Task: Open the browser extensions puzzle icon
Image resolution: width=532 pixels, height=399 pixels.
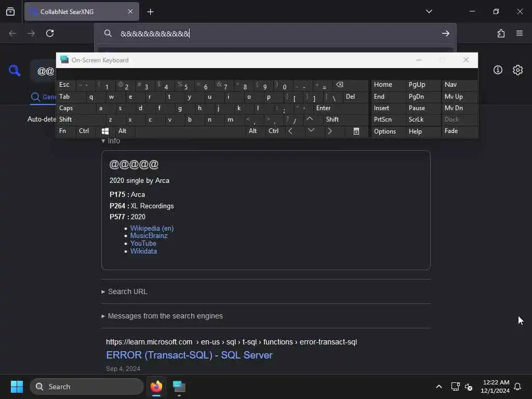Action: coord(501,33)
